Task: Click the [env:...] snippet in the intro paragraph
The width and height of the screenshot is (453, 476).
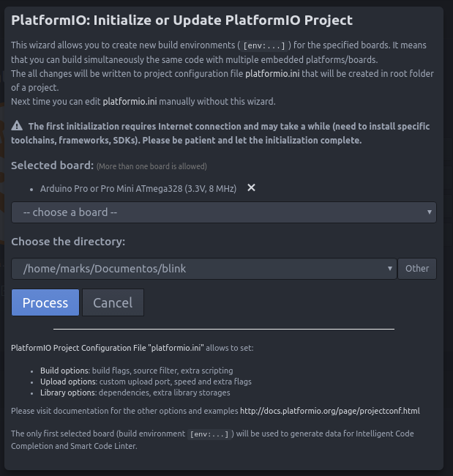Action: [x=264, y=45]
